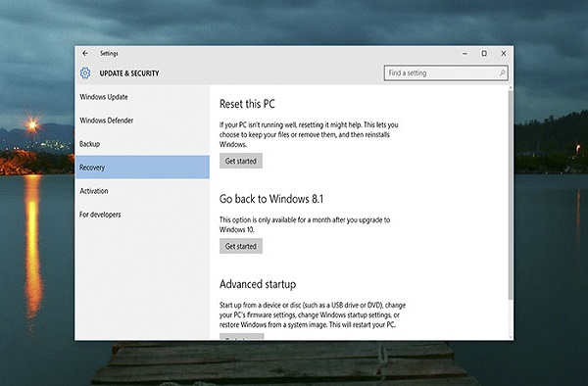Click the UPDATE & SECURITY title text
Viewport: 588px width, 386px height.
coord(129,73)
